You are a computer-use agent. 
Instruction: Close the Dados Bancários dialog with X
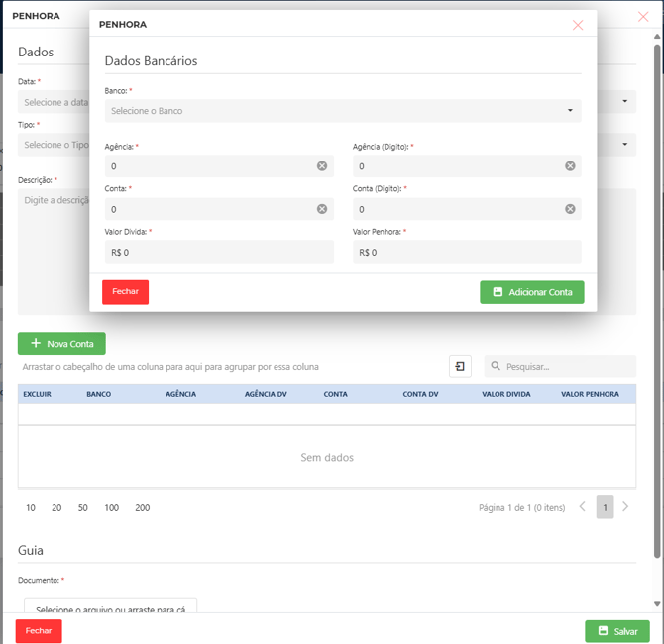pyautogui.click(x=578, y=24)
